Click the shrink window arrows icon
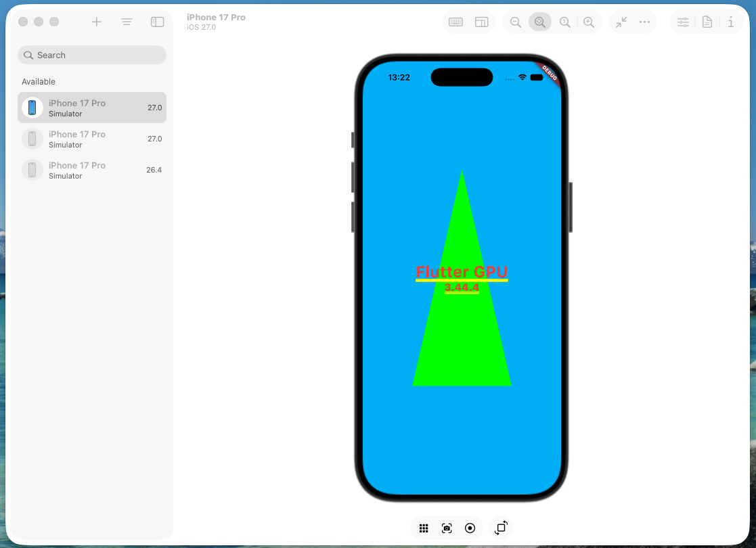The height and width of the screenshot is (548, 756). [621, 22]
